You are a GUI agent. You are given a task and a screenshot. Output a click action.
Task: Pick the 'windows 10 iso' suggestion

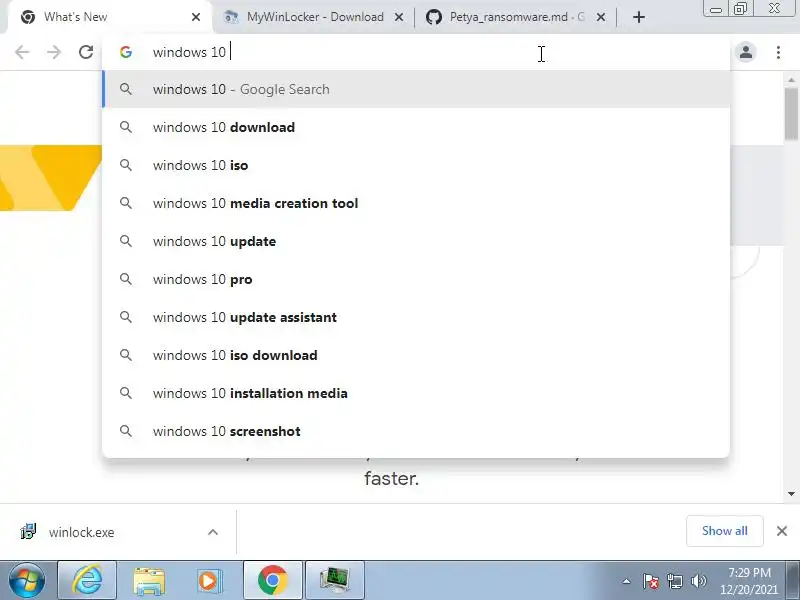coord(416,165)
